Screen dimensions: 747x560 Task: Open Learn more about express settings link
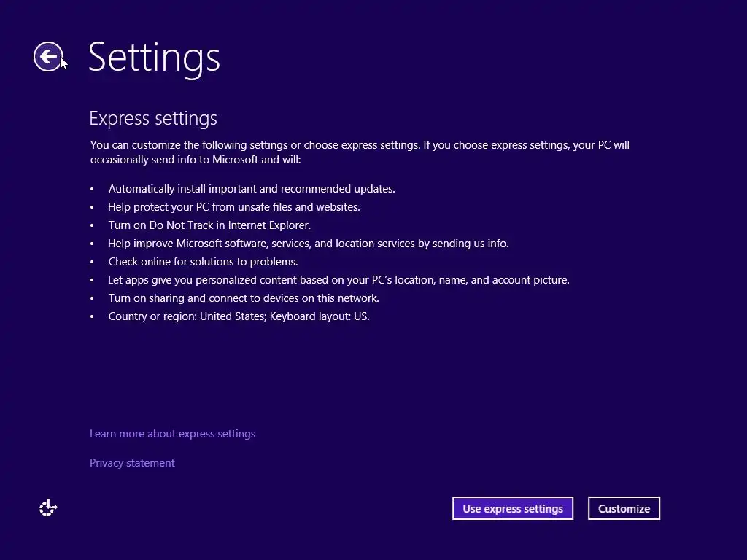click(x=172, y=434)
